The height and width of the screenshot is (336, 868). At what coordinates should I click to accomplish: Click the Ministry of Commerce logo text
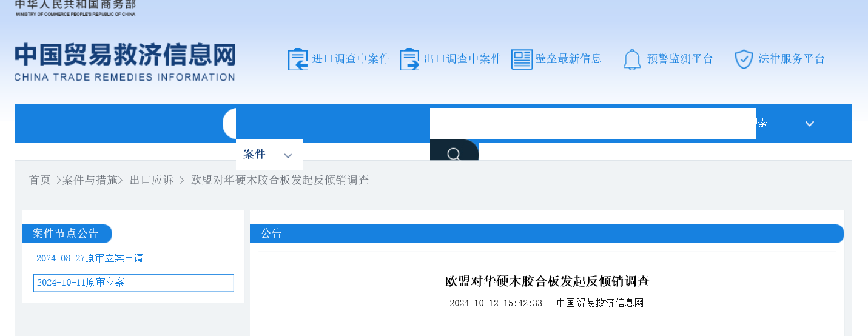pos(75,8)
